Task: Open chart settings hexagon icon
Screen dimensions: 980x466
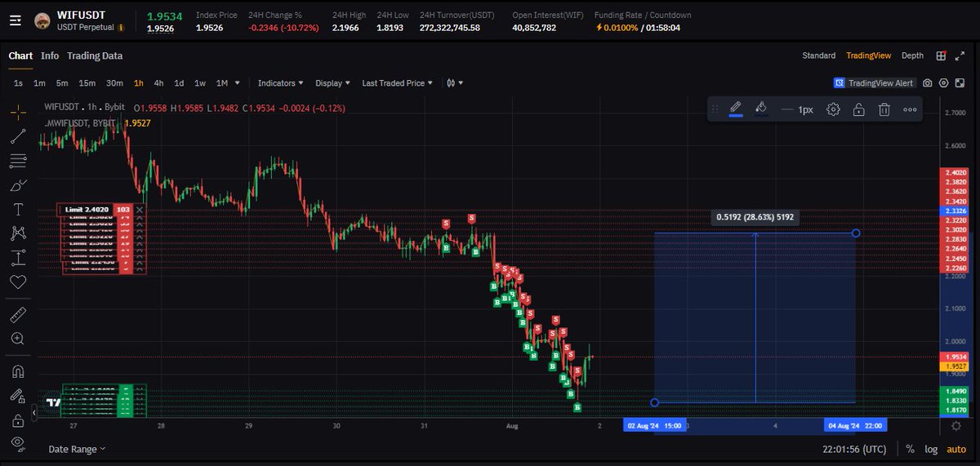Action: click(x=944, y=83)
